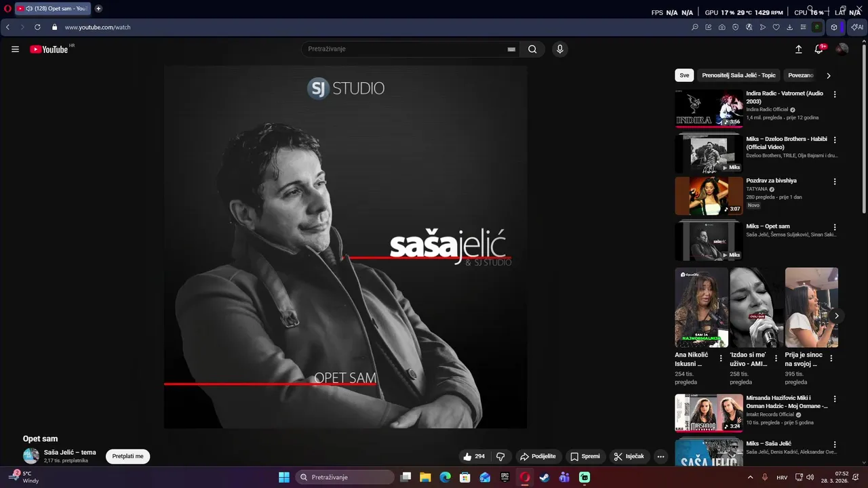Screen dimensions: 868x488
Task: Open options for Miks – Saša Jelić
Action: (835, 445)
